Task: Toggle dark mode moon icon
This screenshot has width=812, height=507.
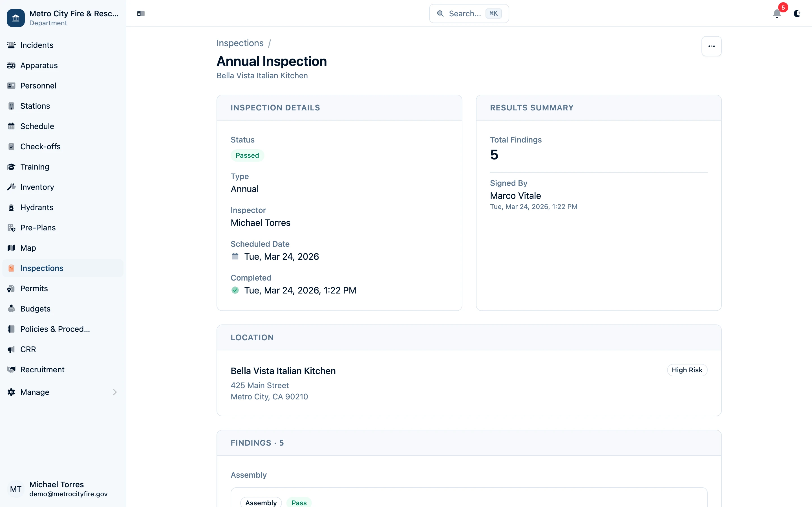Action: click(797, 14)
